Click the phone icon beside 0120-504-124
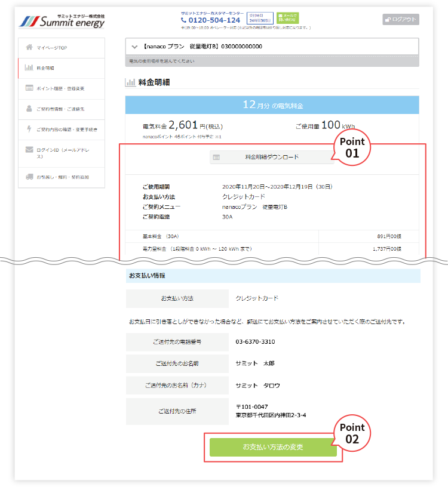 184,20
